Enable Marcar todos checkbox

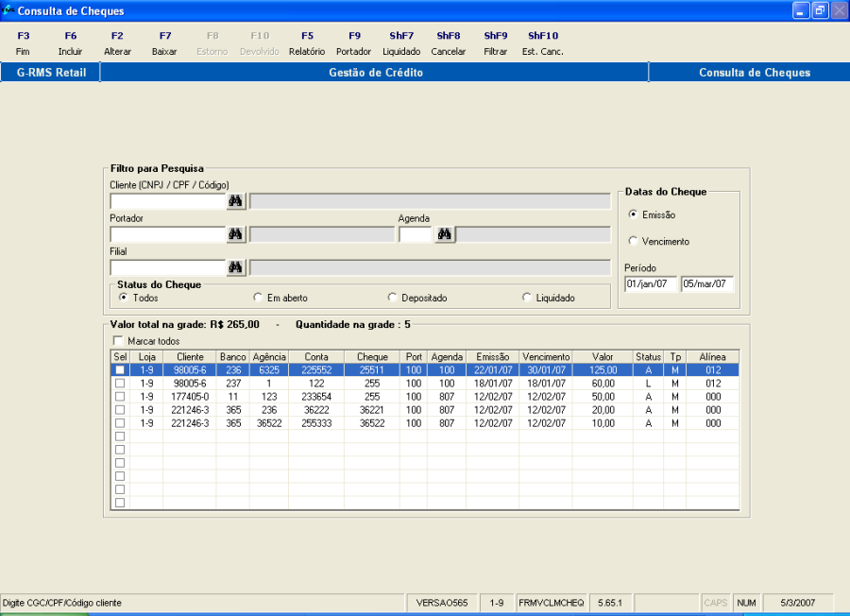[118, 341]
